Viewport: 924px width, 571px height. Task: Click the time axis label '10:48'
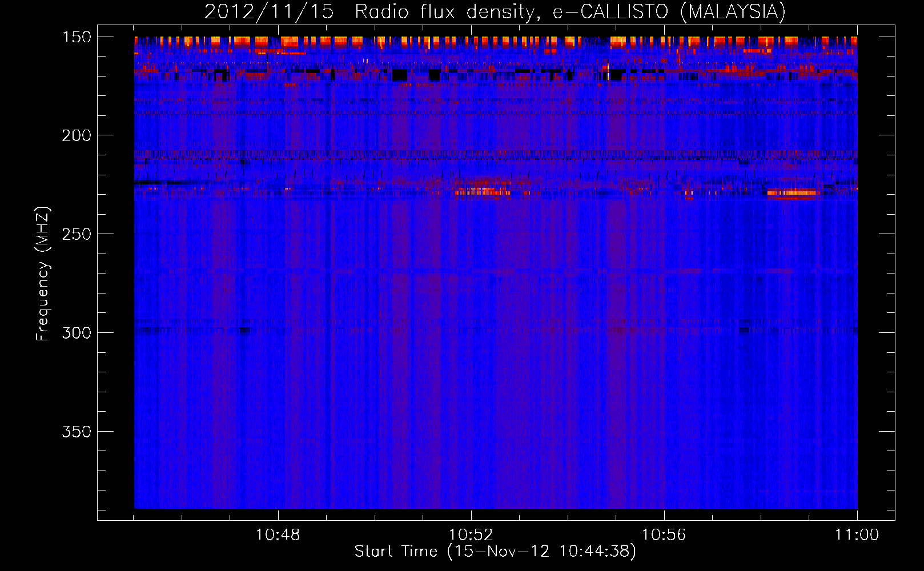click(x=278, y=535)
